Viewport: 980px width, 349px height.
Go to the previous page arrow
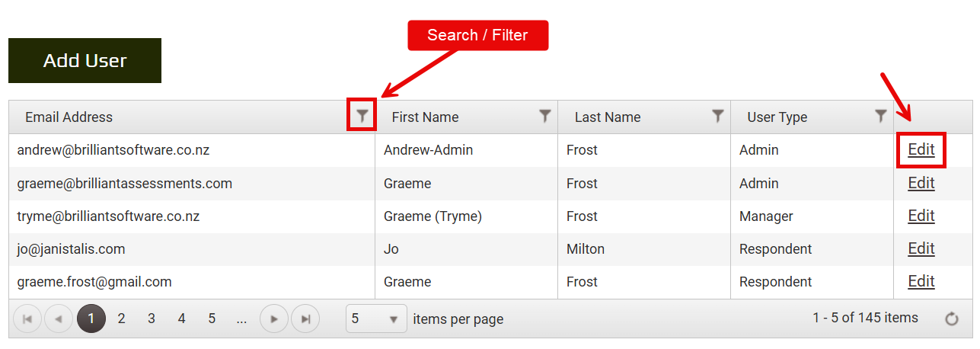coord(59,319)
